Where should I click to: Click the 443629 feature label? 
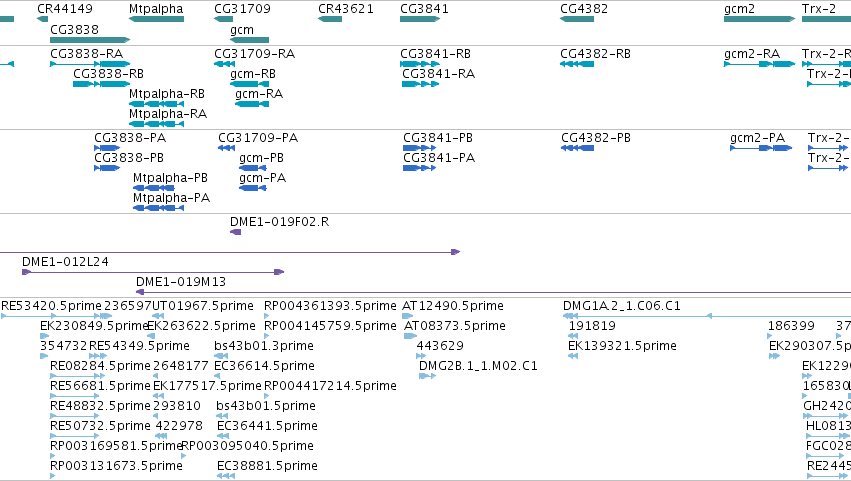coord(440,346)
